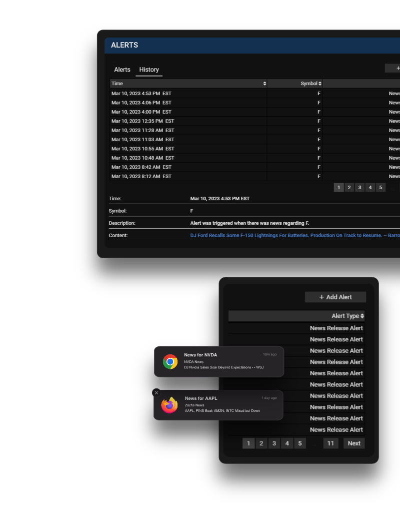Viewport: 400px width, 532px height.
Task: Go to page 5 in History pagination
Action: pos(380,188)
